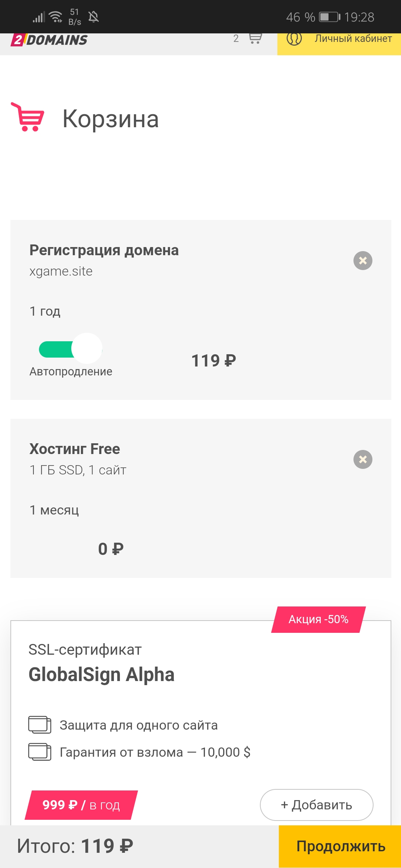
Task: Tap the muted notification bell status icon
Action: click(94, 17)
